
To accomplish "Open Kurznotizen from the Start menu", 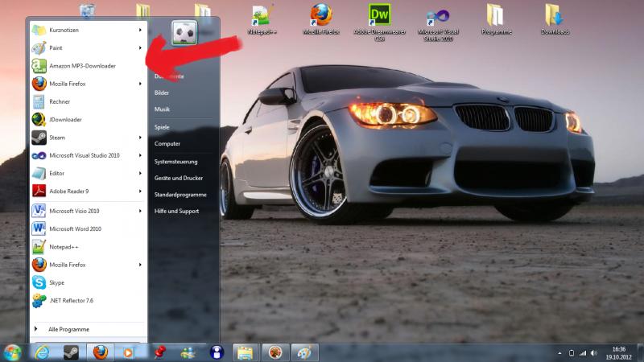I will pyautogui.click(x=89, y=30).
